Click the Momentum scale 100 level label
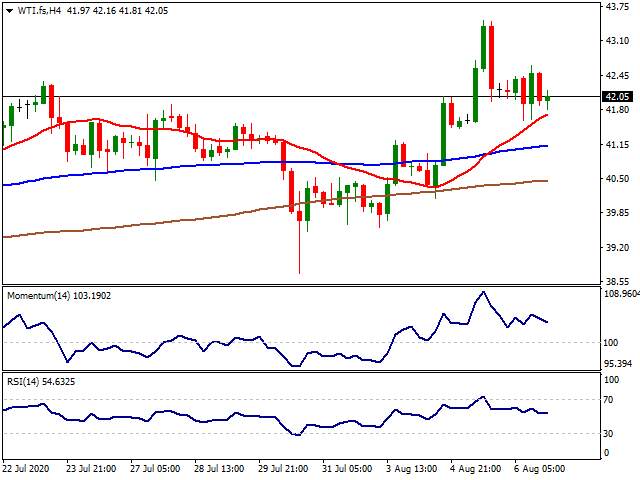This screenshot has width=640, height=480. pos(611,343)
